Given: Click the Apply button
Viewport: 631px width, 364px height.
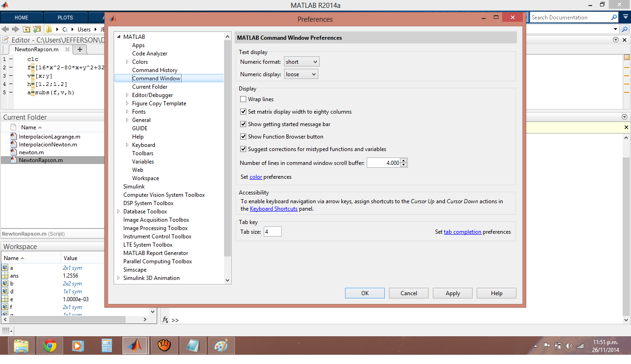Looking at the screenshot, I should (x=453, y=293).
